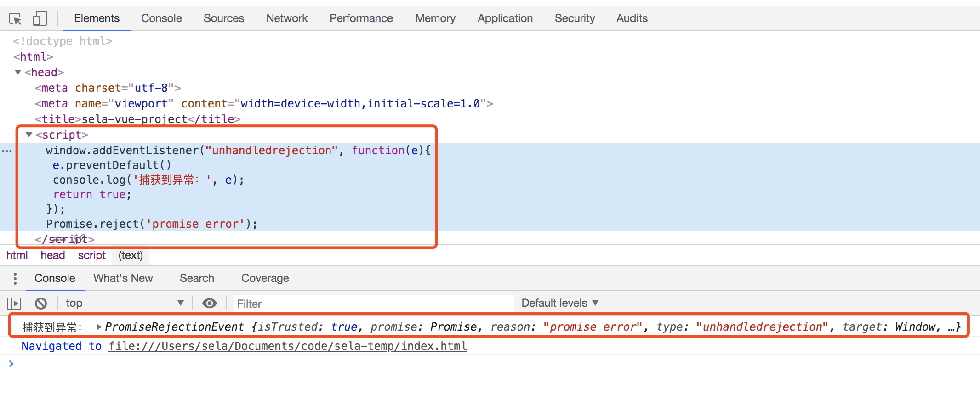This screenshot has width=980, height=394.
Task: Click the ellipsis beside the selected script line
Action: point(7,151)
